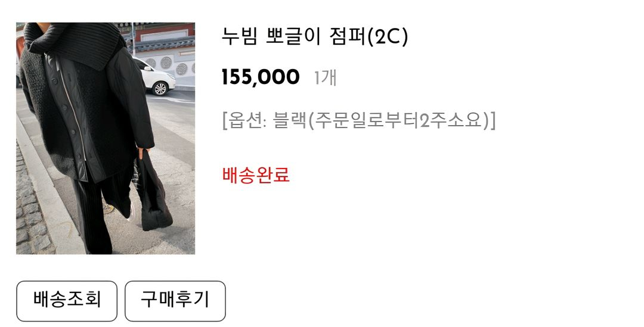This screenshot has width=644, height=327.
Task: Click the sneaker visible in the photo
Action: point(109,208)
